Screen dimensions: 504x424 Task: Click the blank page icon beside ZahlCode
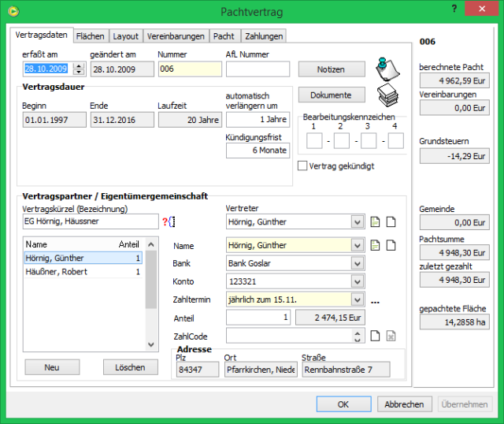pyautogui.click(x=376, y=336)
